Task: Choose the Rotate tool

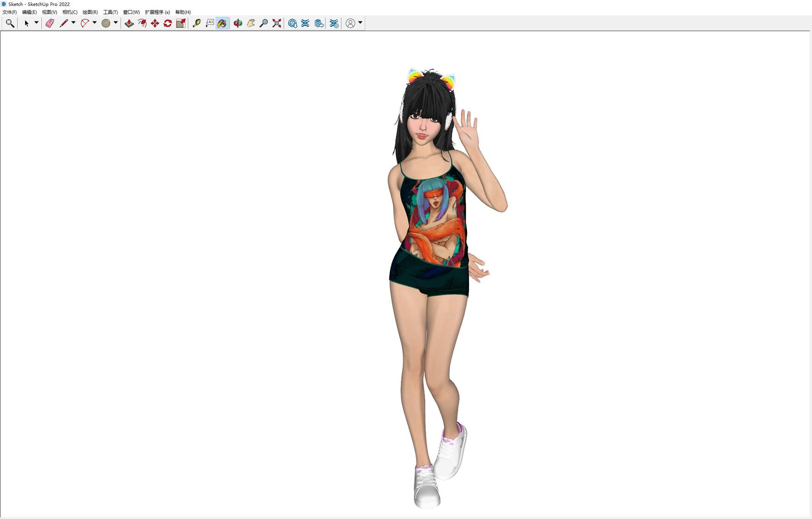Action: tap(168, 23)
